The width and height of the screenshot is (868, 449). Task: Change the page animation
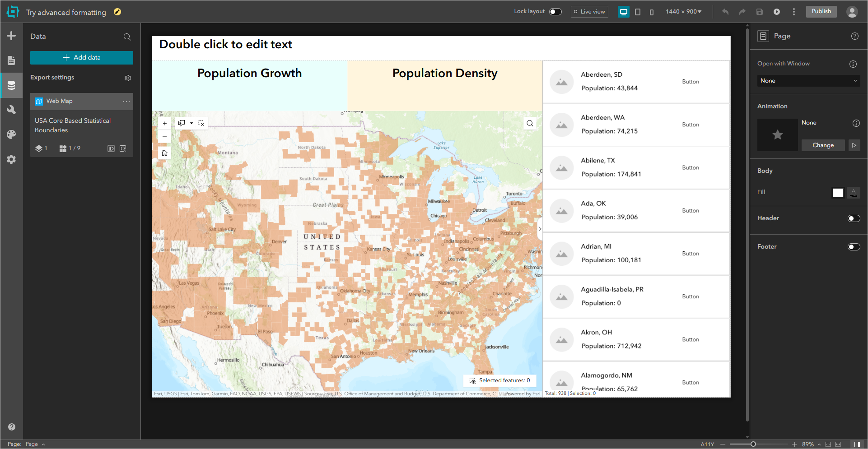(x=823, y=145)
